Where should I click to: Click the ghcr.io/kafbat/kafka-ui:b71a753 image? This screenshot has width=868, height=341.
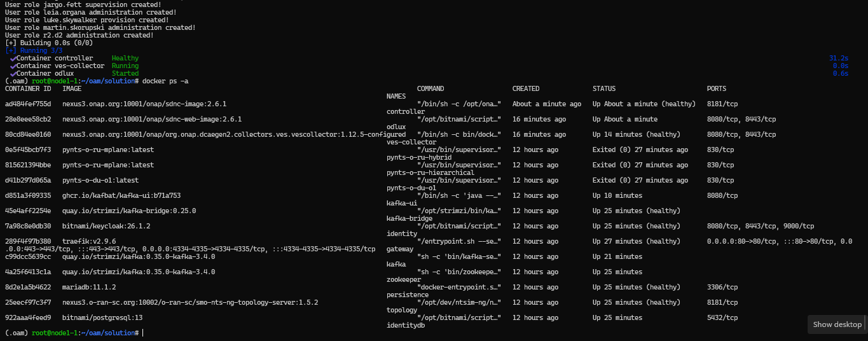(121, 195)
